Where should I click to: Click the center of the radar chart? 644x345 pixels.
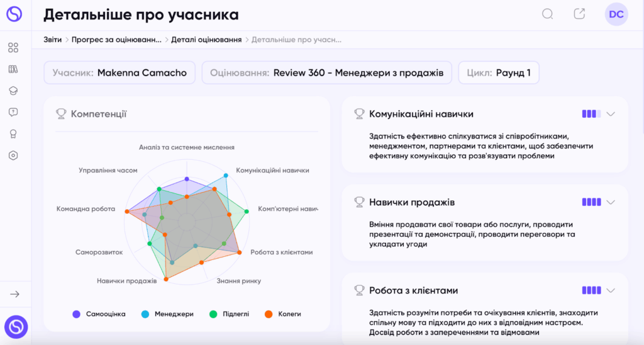[x=187, y=222]
